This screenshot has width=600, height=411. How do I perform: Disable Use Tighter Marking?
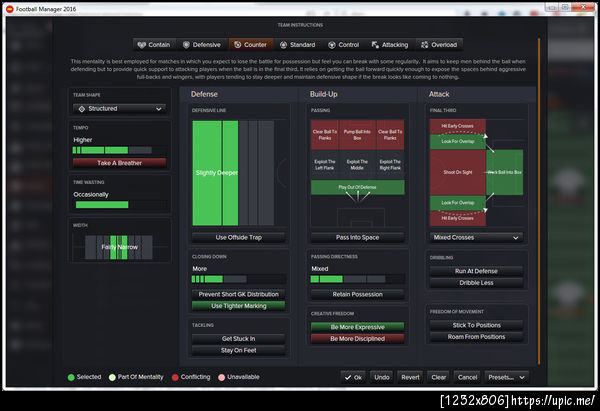coord(238,306)
